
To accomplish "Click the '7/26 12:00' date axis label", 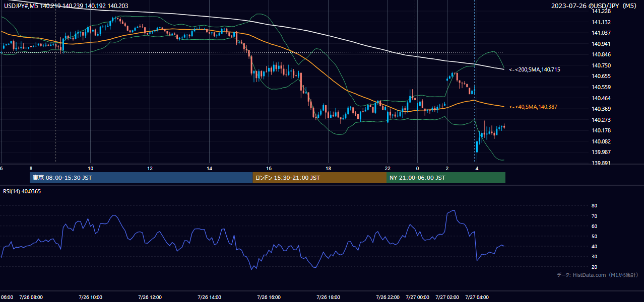I will click(150, 297).
